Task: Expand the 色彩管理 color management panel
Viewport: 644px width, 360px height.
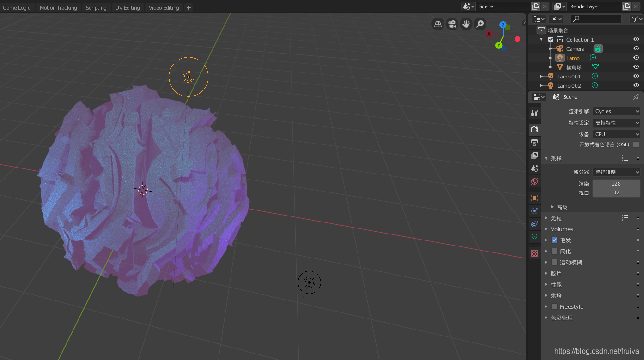Action: pos(546,318)
